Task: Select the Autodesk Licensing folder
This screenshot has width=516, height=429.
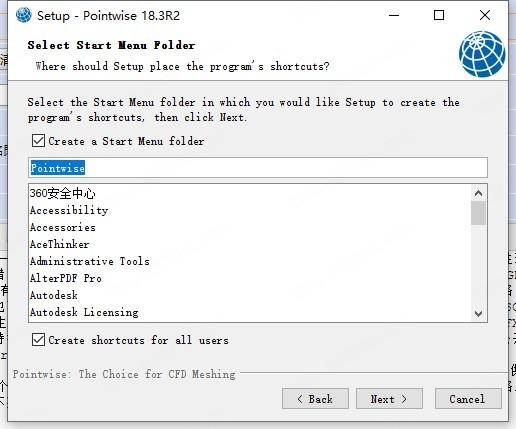Action: [84, 312]
